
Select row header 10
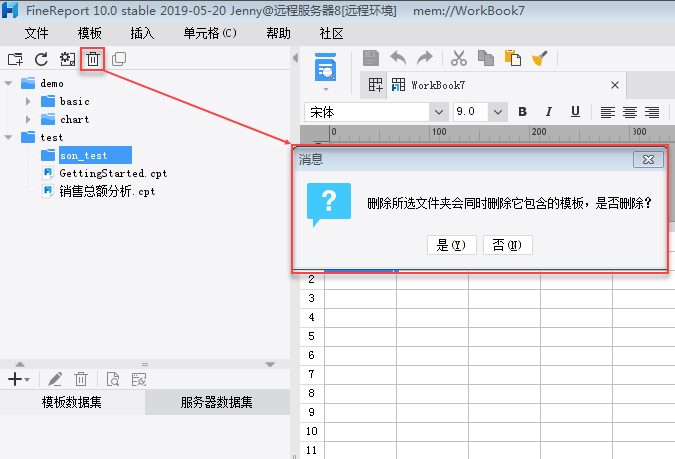[x=312, y=431]
